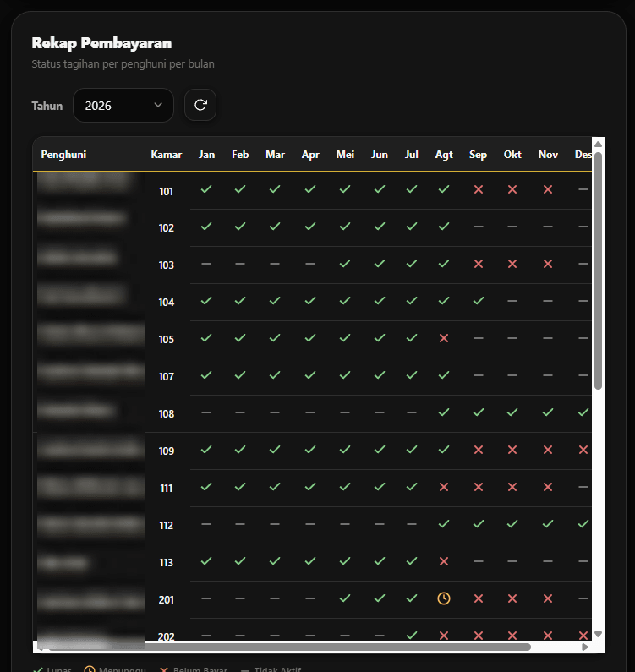635x672 pixels.
Task: Click room number 109 cell
Action: click(167, 451)
